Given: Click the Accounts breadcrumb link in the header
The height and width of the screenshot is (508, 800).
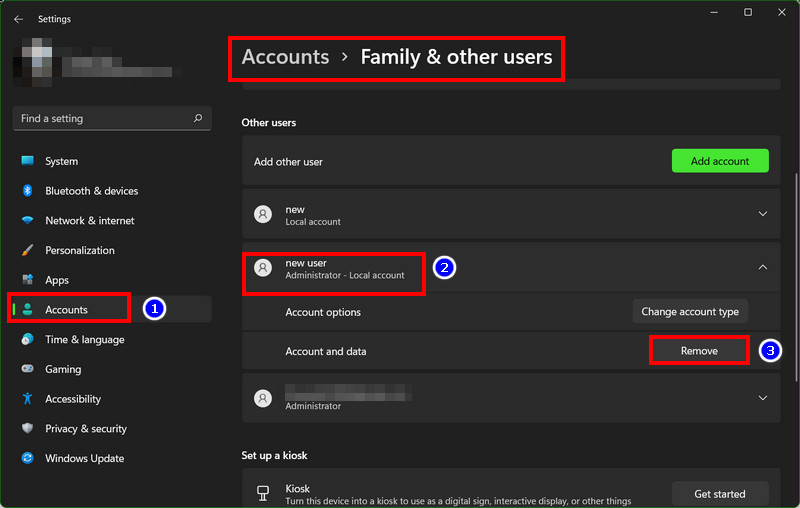Looking at the screenshot, I should coord(285,57).
